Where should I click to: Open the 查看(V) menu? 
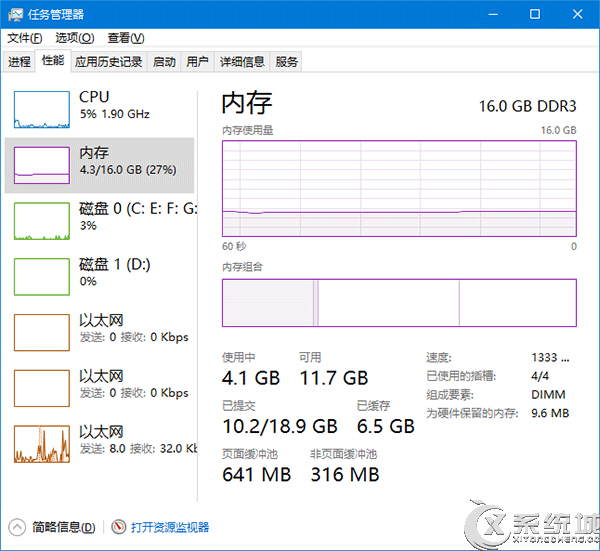click(x=126, y=38)
